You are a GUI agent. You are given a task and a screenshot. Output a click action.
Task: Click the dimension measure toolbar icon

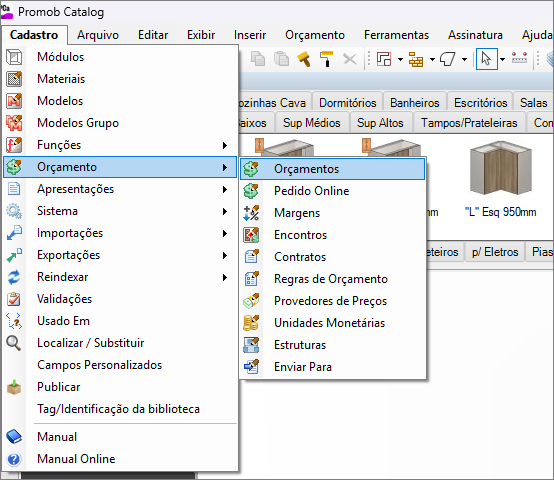pyautogui.click(x=519, y=59)
